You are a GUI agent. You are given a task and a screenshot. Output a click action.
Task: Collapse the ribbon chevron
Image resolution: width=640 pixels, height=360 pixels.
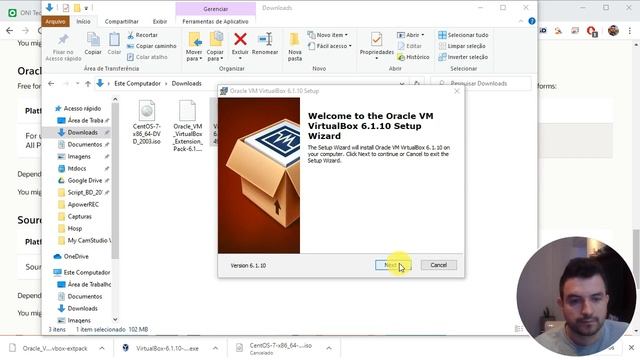(521, 21)
